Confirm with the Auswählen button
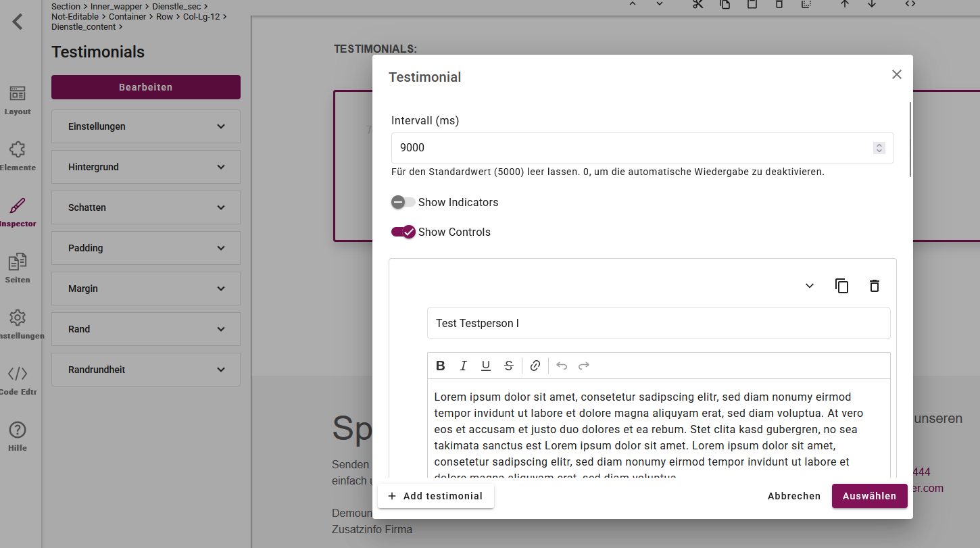The width and height of the screenshot is (980, 548). click(x=869, y=496)
